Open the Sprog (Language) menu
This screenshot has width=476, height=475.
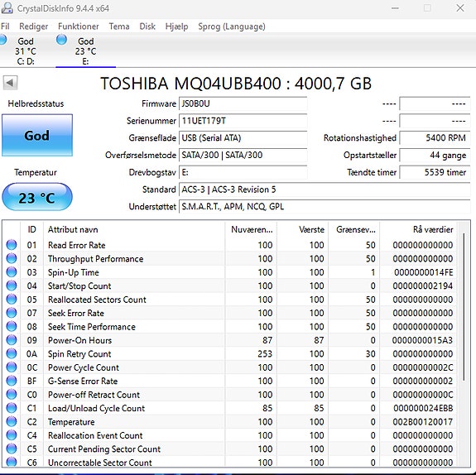coord(232,26)
